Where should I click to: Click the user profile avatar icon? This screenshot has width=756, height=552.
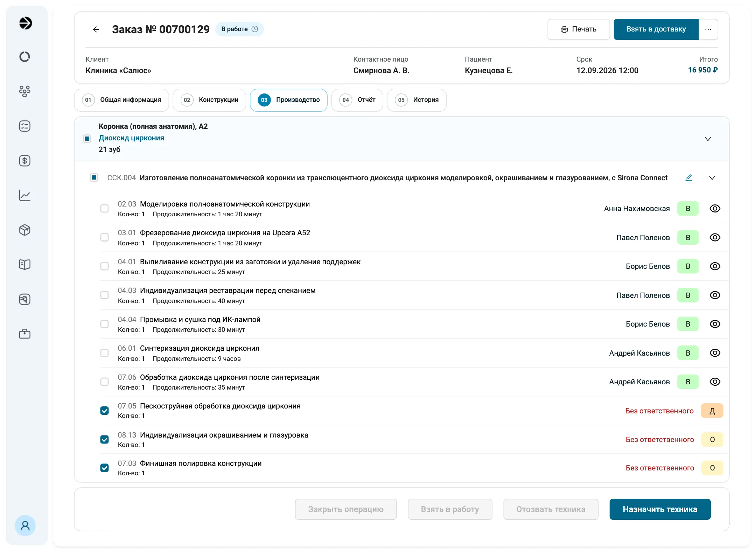click(x=25, y=525)
